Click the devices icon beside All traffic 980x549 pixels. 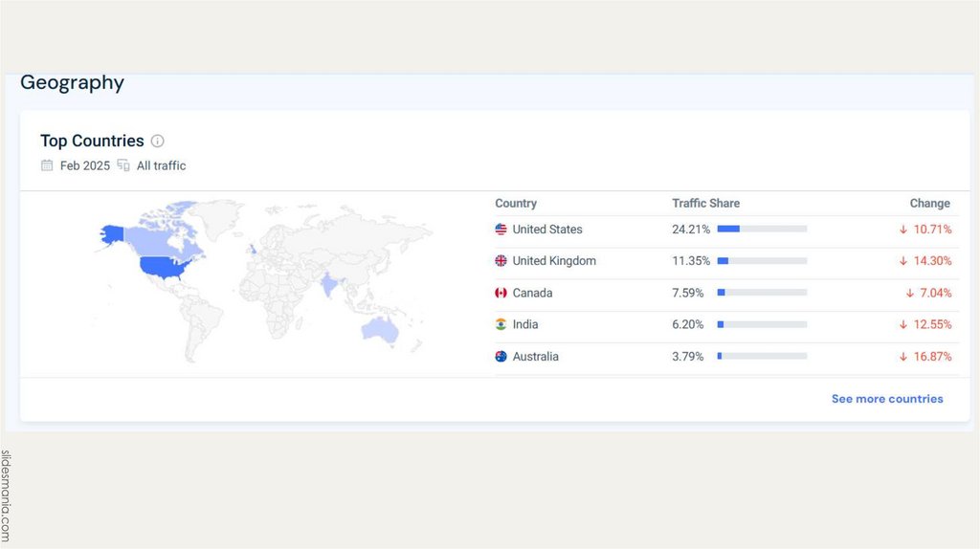123,165
